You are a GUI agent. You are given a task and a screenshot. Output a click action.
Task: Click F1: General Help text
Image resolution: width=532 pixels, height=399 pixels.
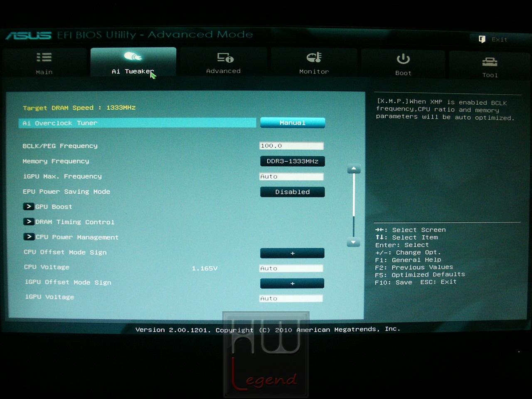[x=408, y=260]
